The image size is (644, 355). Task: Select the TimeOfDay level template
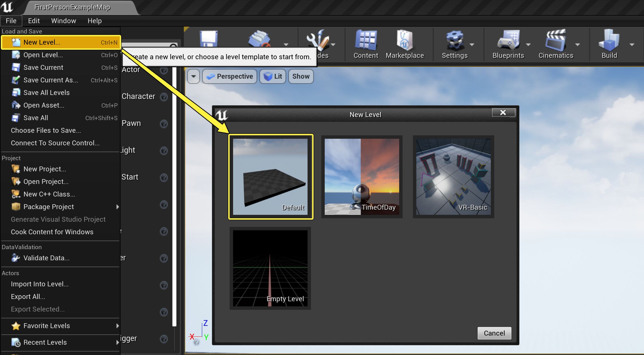click(362, 176)
